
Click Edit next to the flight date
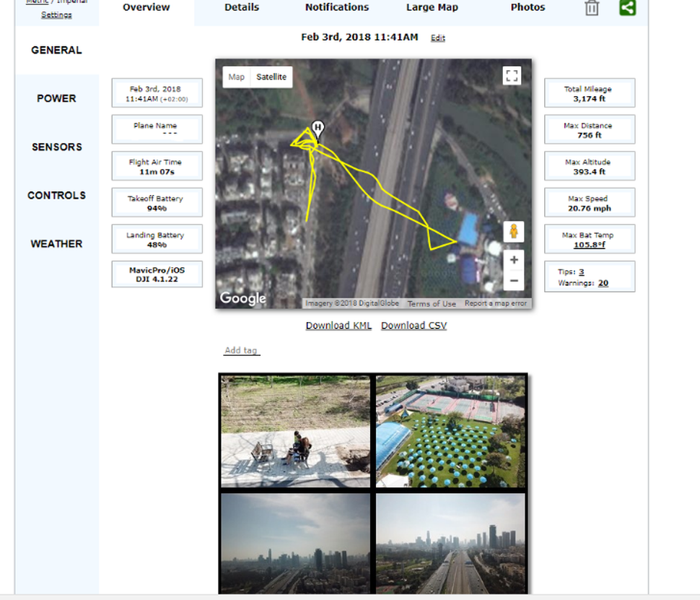pyautogui.click(x=437, y=38)
